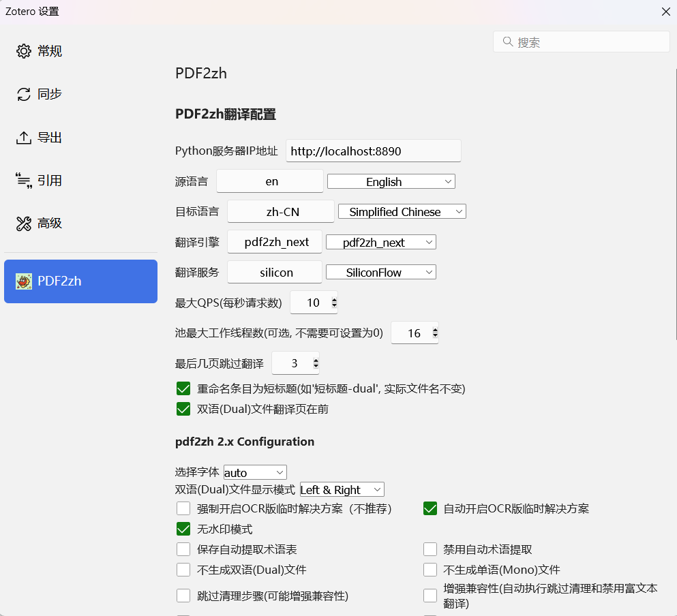Click the quotation icon beside 引用
This screenshot has width=677, height=616.
(x=24, y=181)
